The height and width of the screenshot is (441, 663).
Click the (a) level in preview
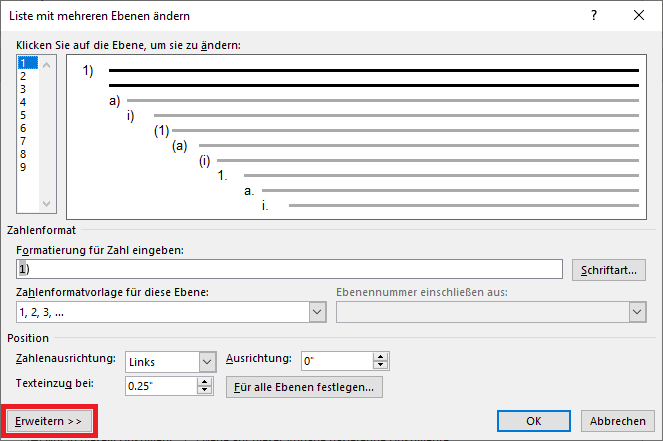(180, 146)
